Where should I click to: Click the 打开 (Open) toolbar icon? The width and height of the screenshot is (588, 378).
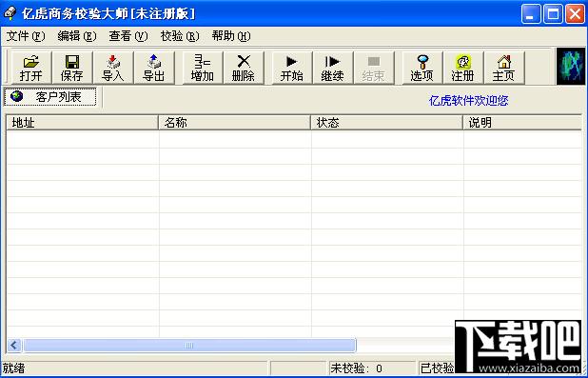pyautogui.click(x=31, y=68)
